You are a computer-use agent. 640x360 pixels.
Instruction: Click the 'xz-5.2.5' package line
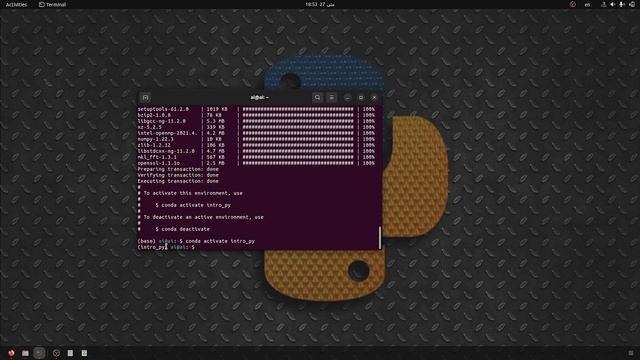click(256, 127)
